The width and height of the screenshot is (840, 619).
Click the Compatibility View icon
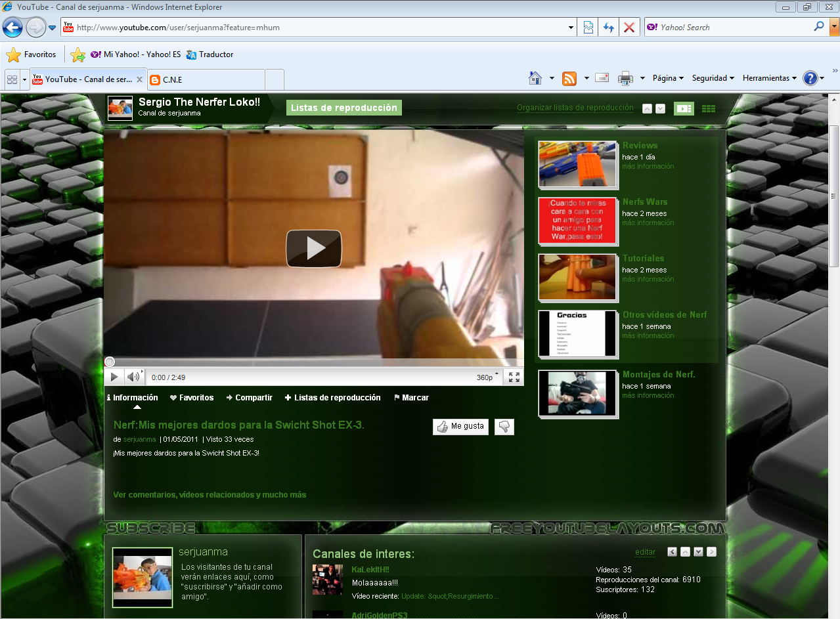tap(588, 28)
